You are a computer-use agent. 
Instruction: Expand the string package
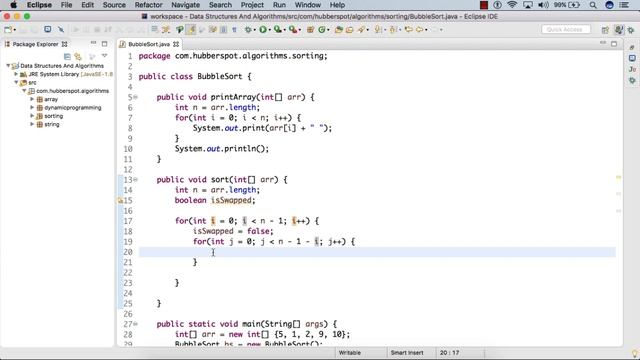[32, 124]
